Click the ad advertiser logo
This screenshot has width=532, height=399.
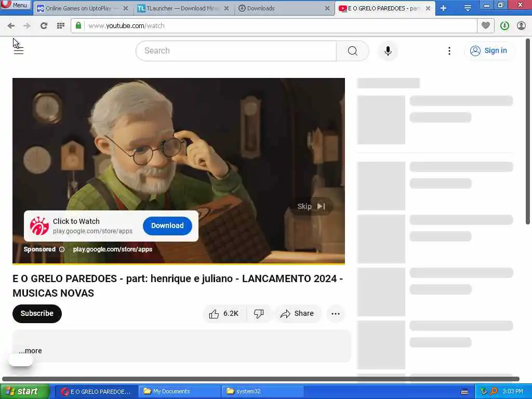click(x=39, y=226)
